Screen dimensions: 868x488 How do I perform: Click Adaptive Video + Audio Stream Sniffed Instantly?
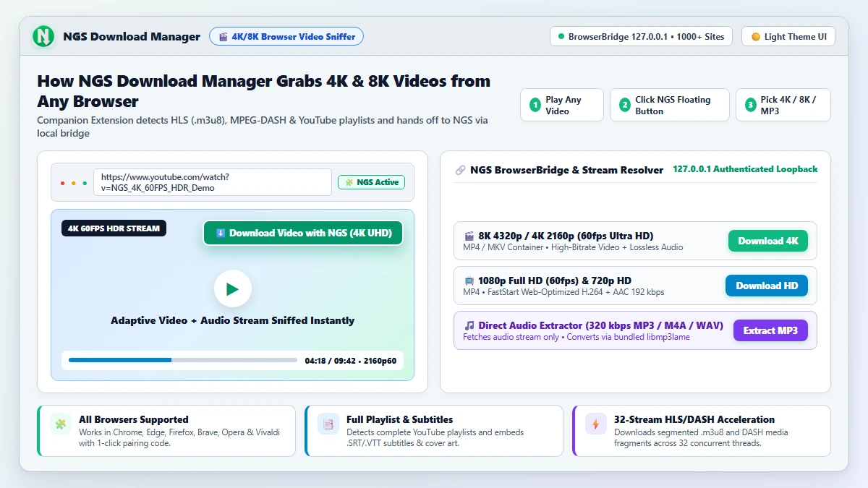point(232,320)
